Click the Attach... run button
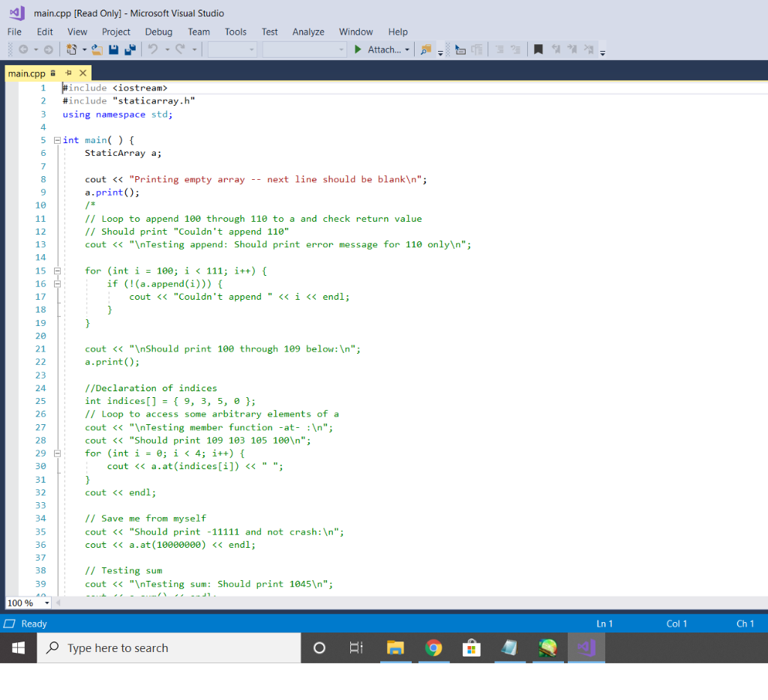 378,49
